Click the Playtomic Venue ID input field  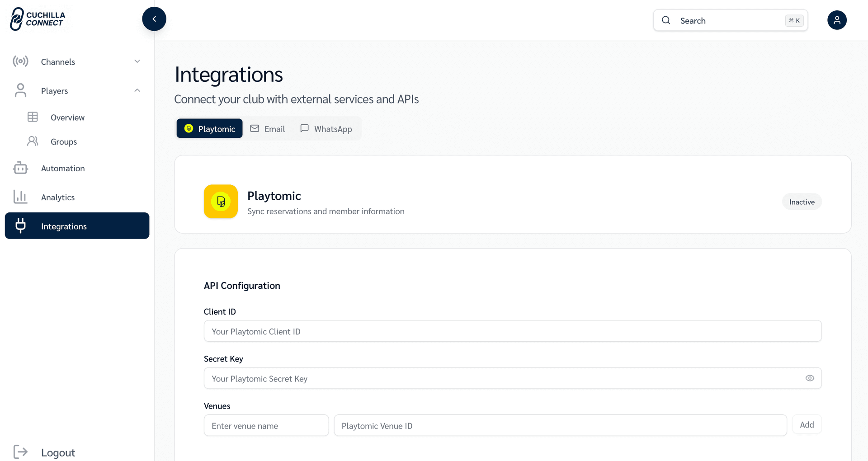pyautogui.click(x=560, y=425)
